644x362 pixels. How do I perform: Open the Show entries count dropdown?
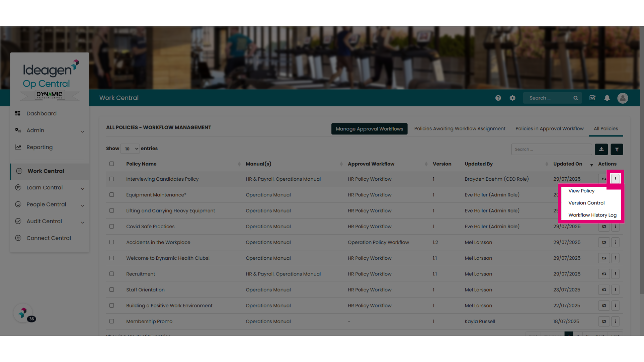(130, 148)
